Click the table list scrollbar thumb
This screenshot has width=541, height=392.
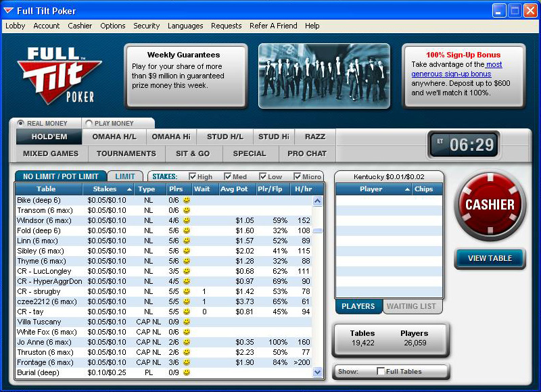coord(317,230)
